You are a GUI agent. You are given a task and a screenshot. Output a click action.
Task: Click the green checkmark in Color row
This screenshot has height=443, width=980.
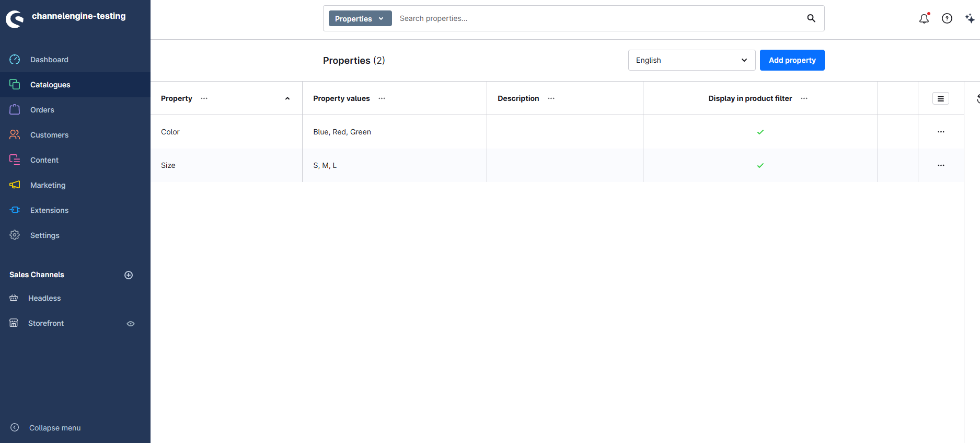coord(760,132)
